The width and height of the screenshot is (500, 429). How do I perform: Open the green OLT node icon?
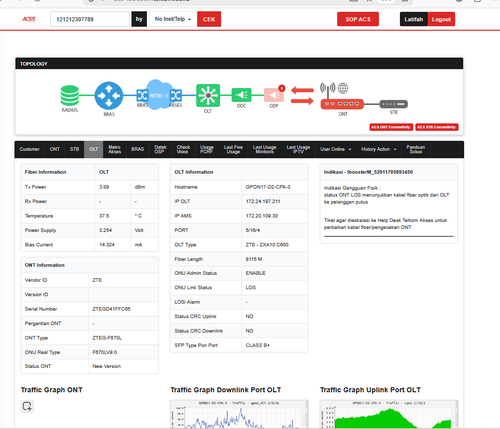208,95
